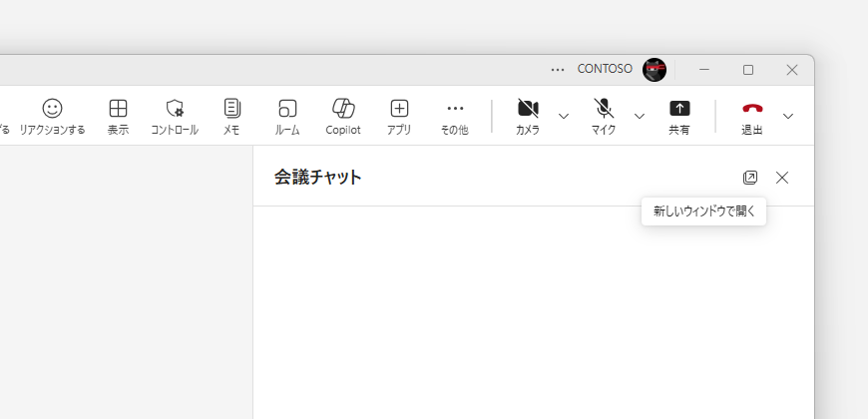Open the コントロール meeting controls
Image resolution: width=868 pixels, height=419 pixels.
click(x=175, y=116)
